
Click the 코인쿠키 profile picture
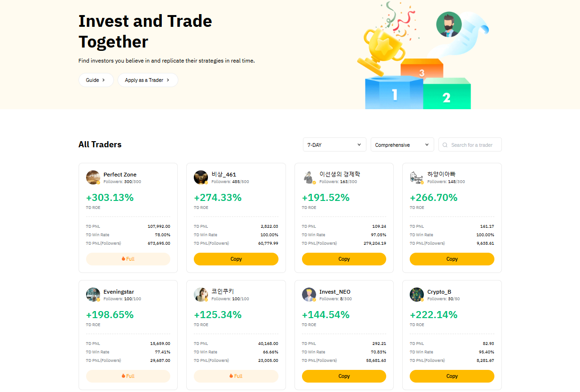tap(201, 295)
